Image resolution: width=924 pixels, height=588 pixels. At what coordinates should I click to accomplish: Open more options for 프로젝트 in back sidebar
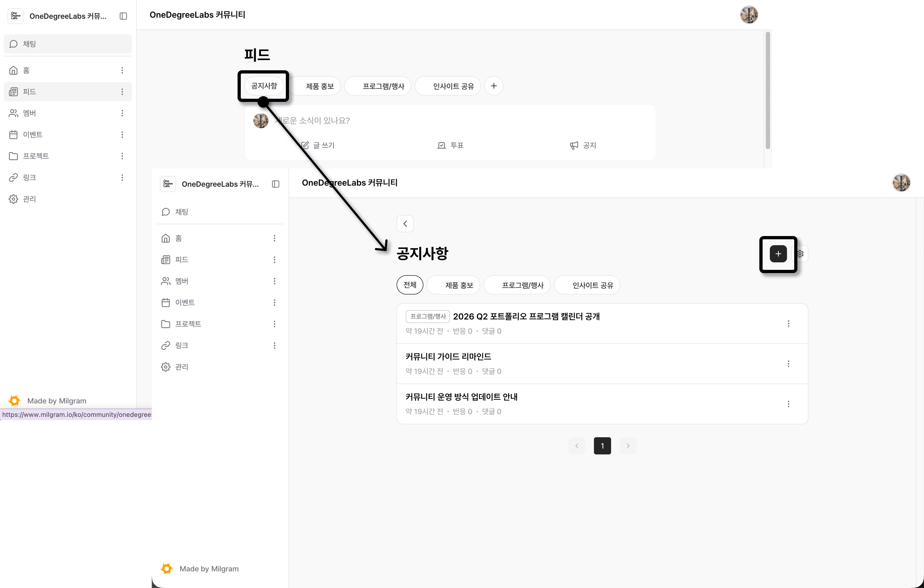point(123,156)
